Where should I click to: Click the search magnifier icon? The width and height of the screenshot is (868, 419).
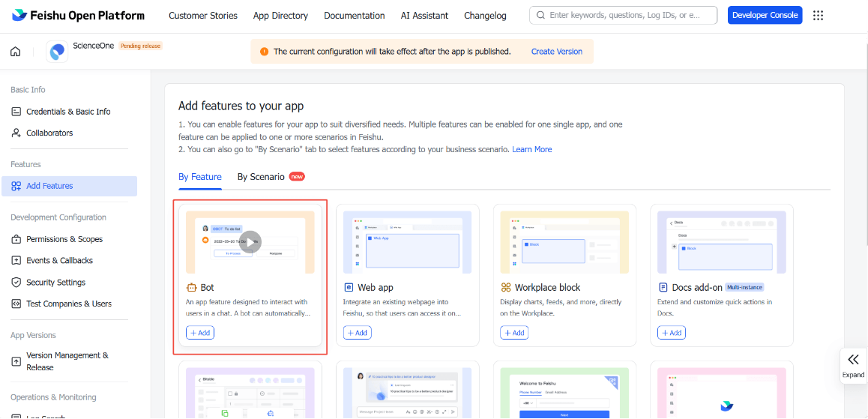(x=540, y=16)
